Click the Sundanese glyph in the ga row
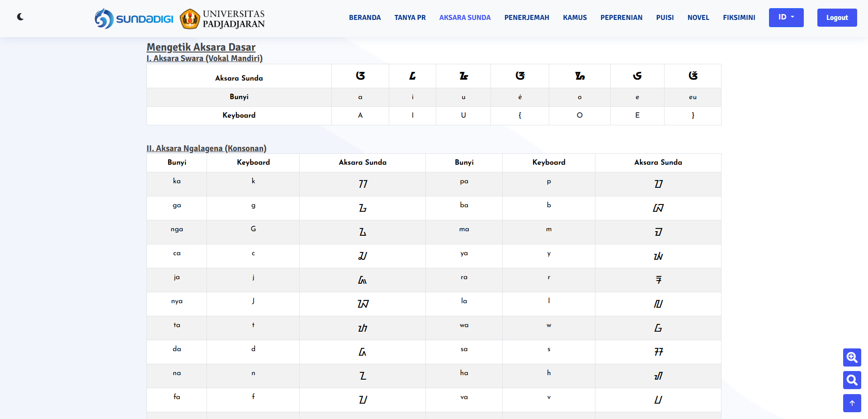The image size is (868, 419). (363, 208)
